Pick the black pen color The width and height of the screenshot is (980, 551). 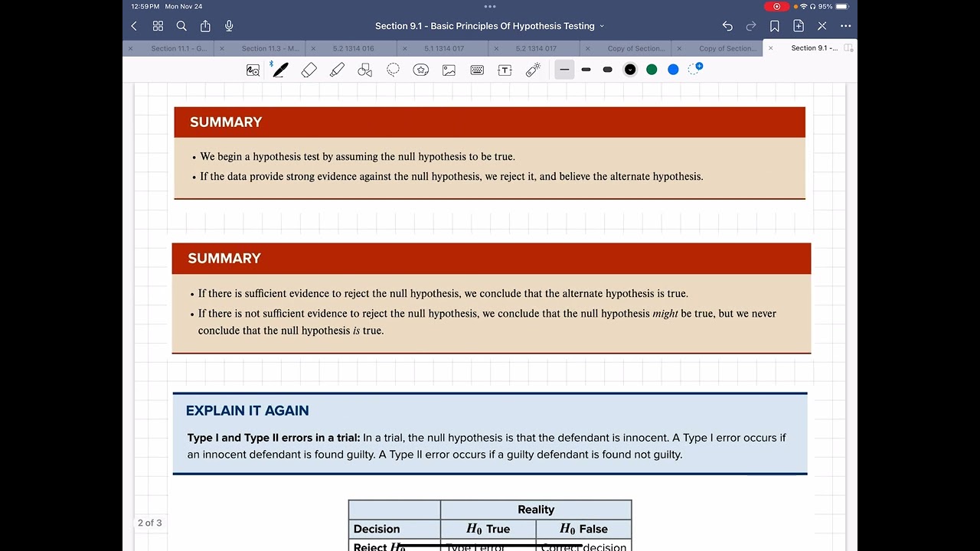pos(630,70)
